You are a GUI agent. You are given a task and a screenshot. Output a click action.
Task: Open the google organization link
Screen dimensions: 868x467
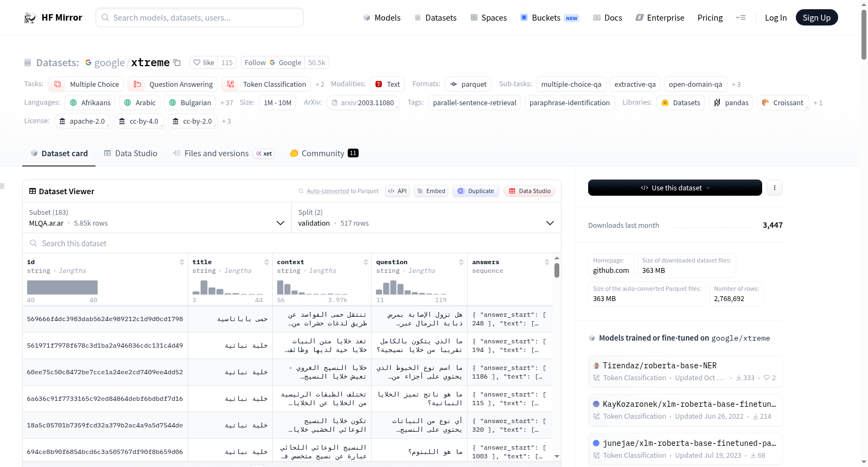(110, 62)
